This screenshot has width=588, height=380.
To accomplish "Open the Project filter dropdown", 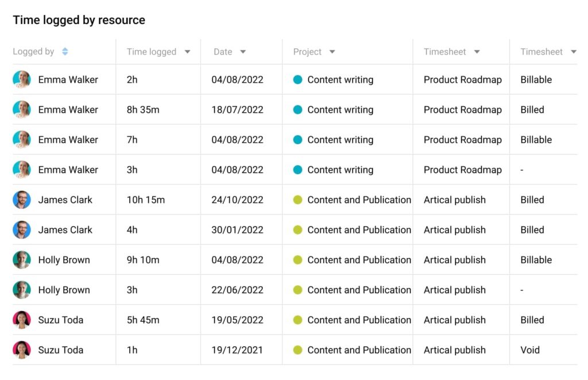I will [333, 51].
